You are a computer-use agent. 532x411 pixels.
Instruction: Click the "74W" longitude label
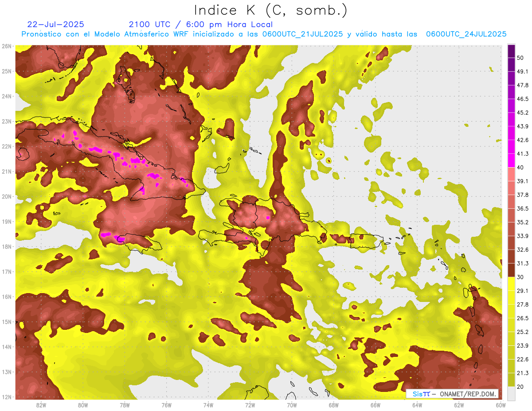point(208,405)
